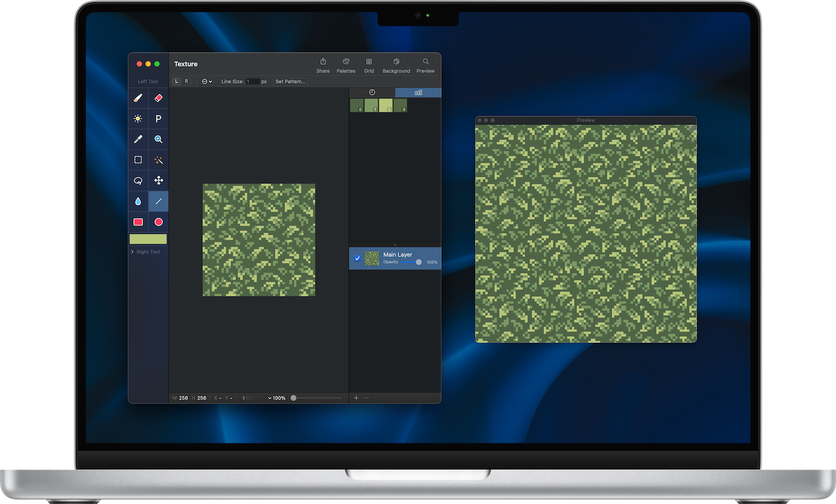Select the red rectangle shape tool

click(x=138, y=222)
